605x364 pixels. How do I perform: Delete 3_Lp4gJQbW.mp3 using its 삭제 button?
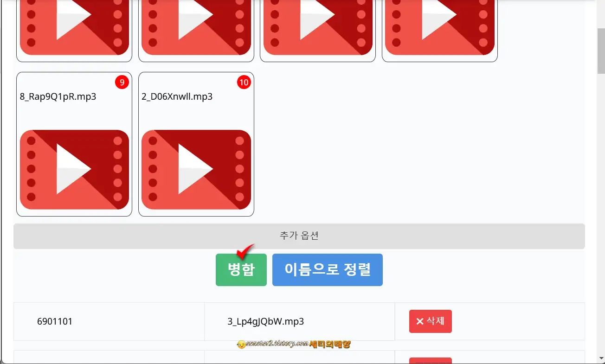[431, 321]
